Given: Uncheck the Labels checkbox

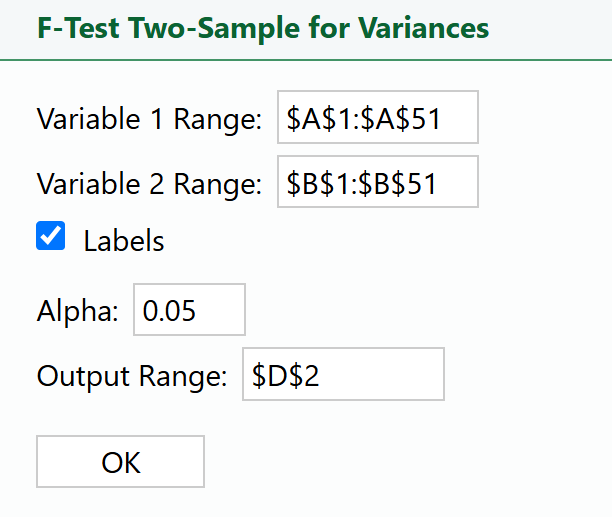Looking at the screenshot, I should coord(51,237).
